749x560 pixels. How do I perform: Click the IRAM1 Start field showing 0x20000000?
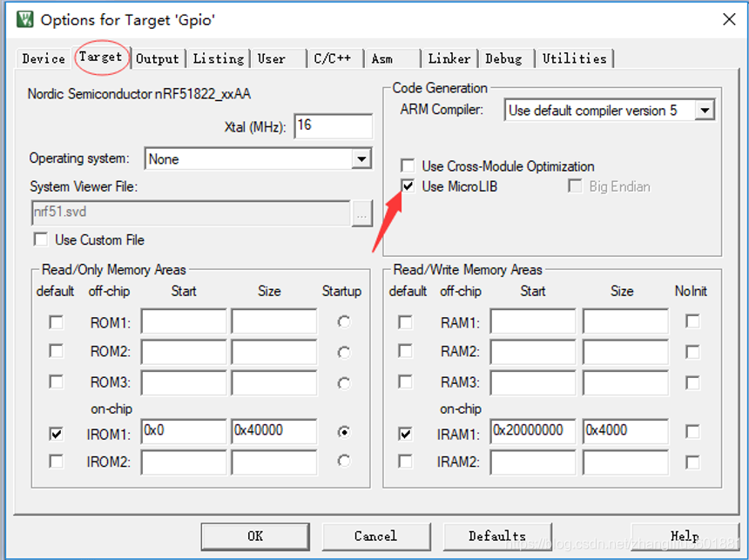pyautogui.click(x=533, y=431)
